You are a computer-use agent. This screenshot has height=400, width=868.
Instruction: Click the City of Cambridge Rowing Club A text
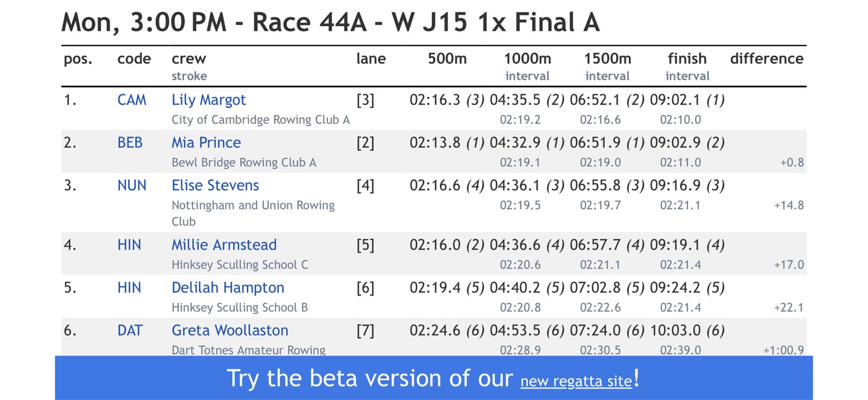(260, 120)
